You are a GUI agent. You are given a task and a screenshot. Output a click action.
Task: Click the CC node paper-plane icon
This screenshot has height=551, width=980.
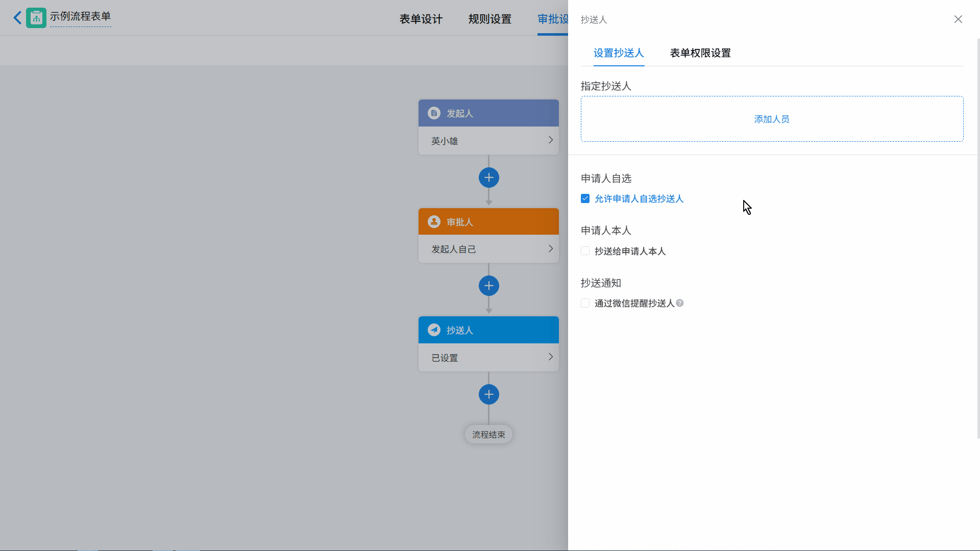coord(434,330)
